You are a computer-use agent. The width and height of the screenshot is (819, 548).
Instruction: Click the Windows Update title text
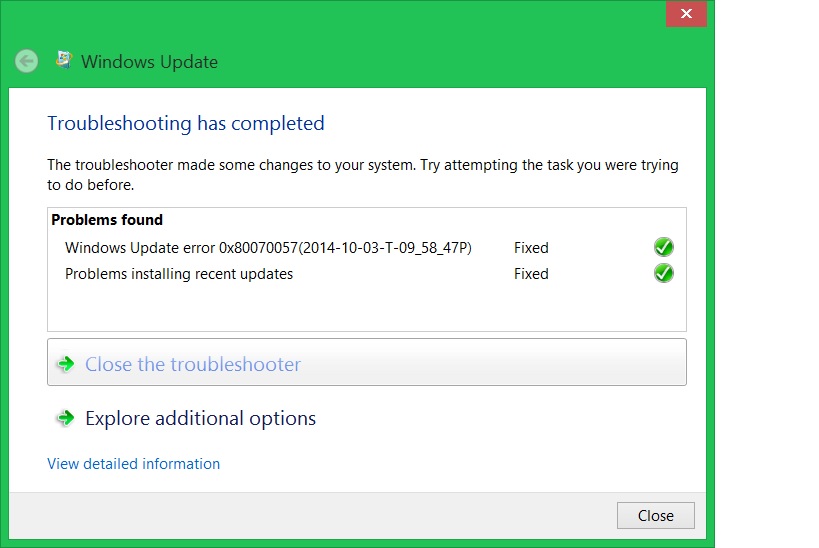click(x=149, y=62)
